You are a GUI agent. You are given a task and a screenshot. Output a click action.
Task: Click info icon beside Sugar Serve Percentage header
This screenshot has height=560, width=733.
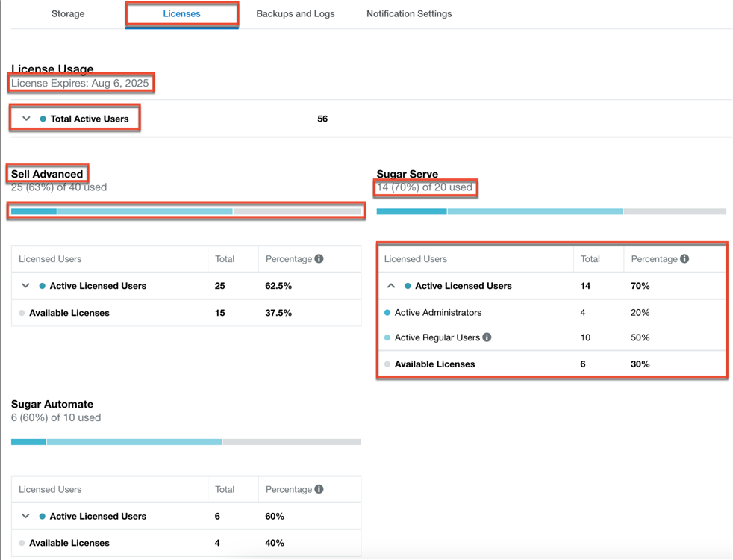click(x=684, y=259)
